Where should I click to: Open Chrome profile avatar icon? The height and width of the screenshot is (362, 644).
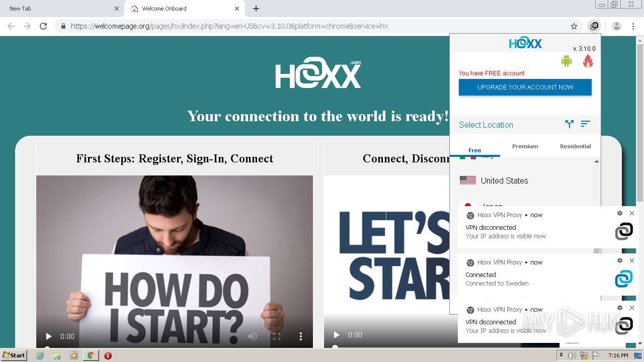click(x=616, y=26)
